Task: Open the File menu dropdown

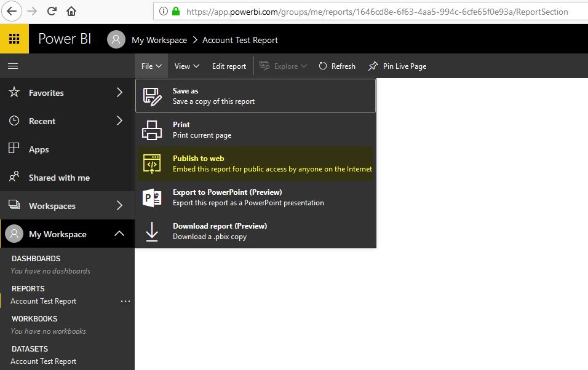Action: tap(151, 66)
